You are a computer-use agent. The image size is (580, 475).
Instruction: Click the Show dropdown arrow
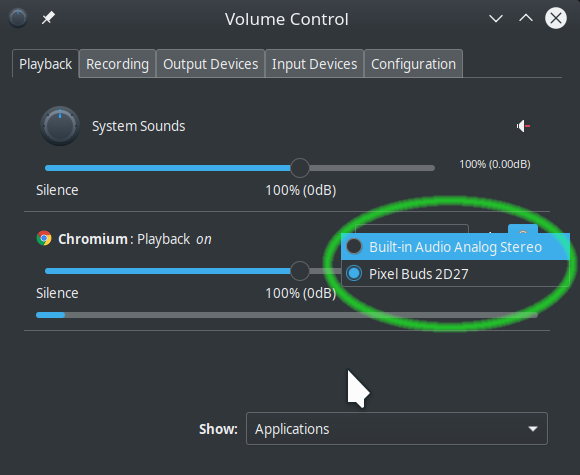point(533,429)
